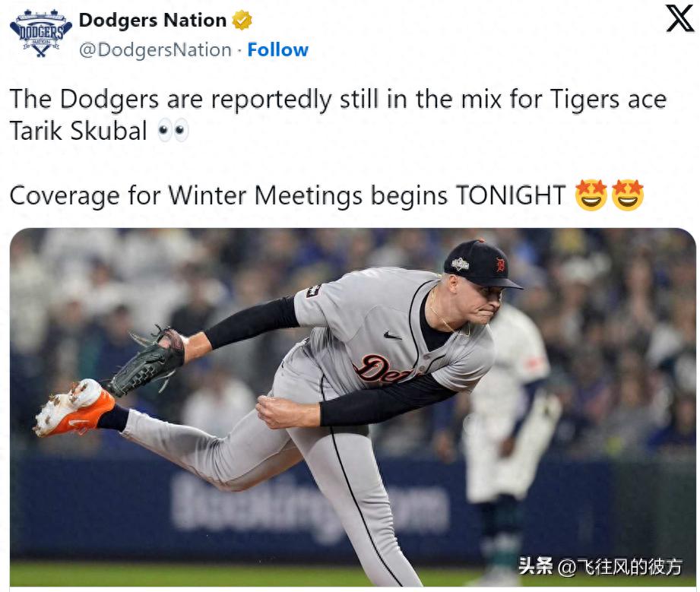Click the Dodgers Nation profile avatar
The width and height of the screenshot is (700, 592).
(40, 34)
